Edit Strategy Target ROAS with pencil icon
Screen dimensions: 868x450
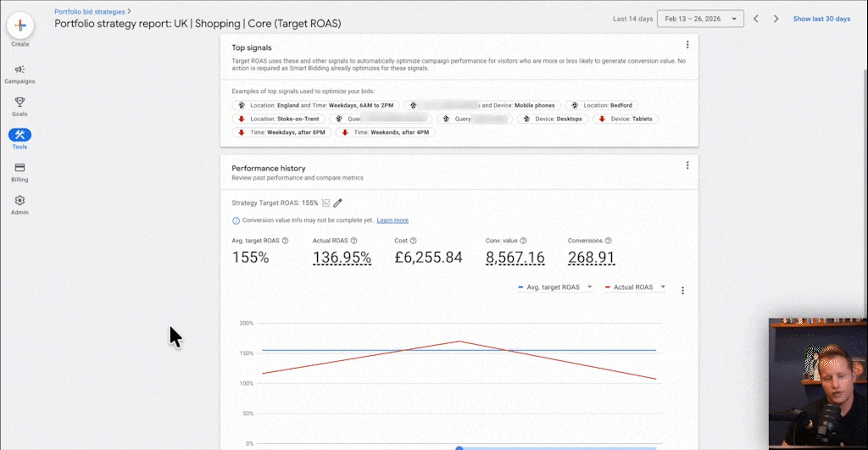[338, 203]
